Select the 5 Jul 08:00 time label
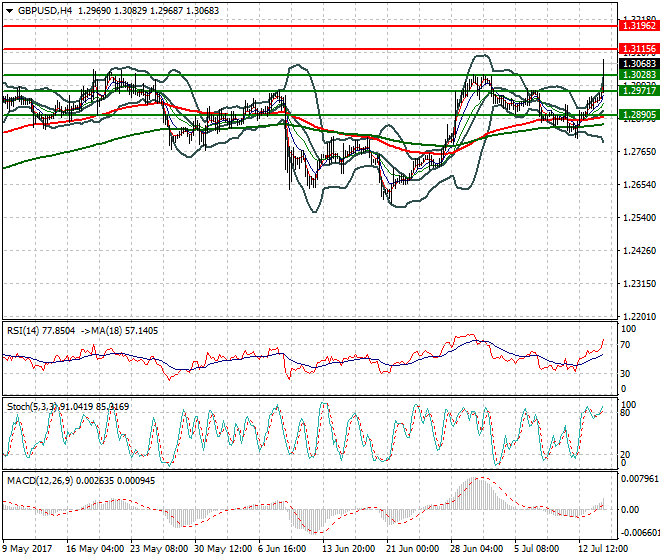Image resolution: width=660 pixels, height=560 pixels. (537, 549)
